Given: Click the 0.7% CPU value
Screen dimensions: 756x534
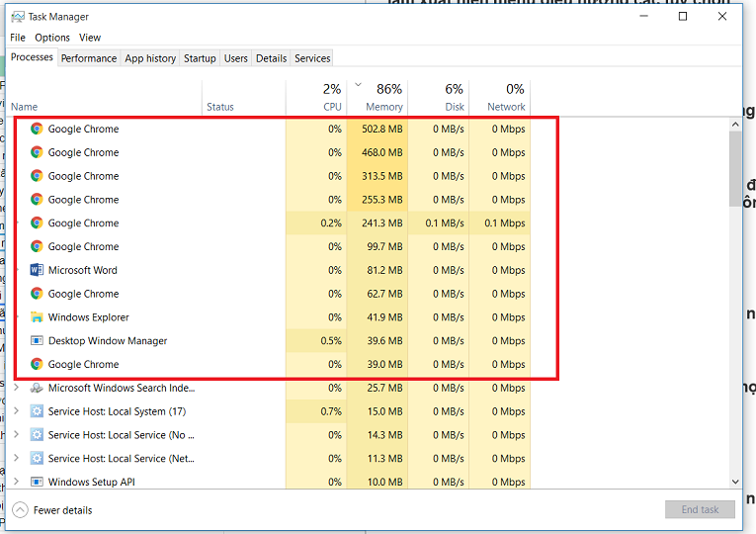Looking at the screenshot, I should 331,411.
